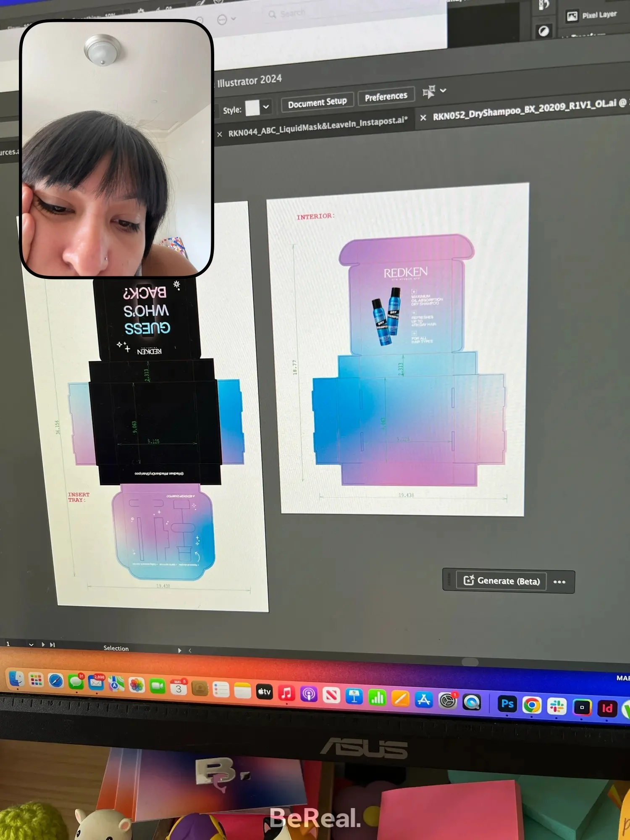Select the insert tray dieline artwork
This screenshot has height=840, width=630.
pyautogui.click(x=164, y=532)
